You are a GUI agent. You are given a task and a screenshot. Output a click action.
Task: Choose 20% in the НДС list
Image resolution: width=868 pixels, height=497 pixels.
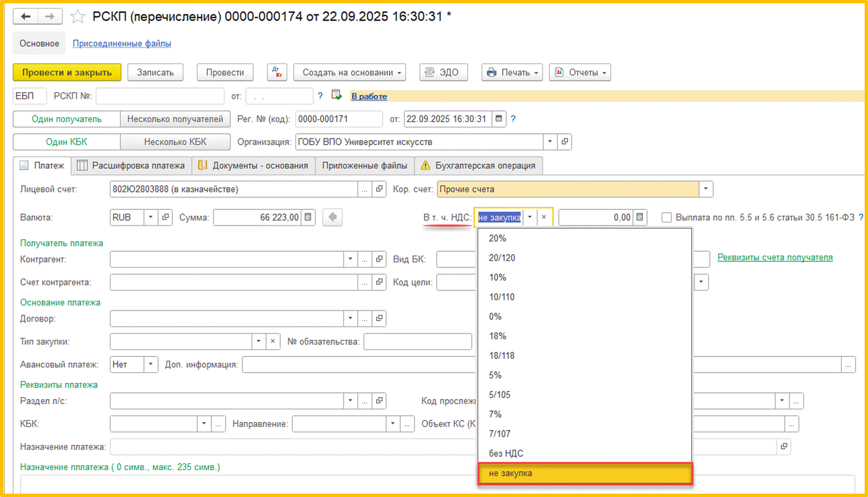pos(585,238)
